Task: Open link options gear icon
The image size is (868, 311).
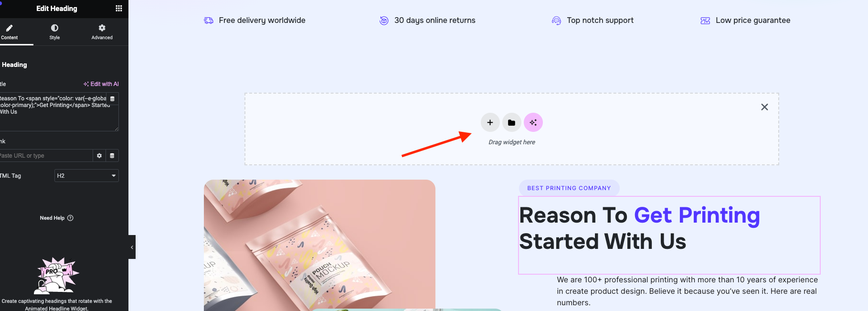Action: pyautogui.click(x=99, y=156)
